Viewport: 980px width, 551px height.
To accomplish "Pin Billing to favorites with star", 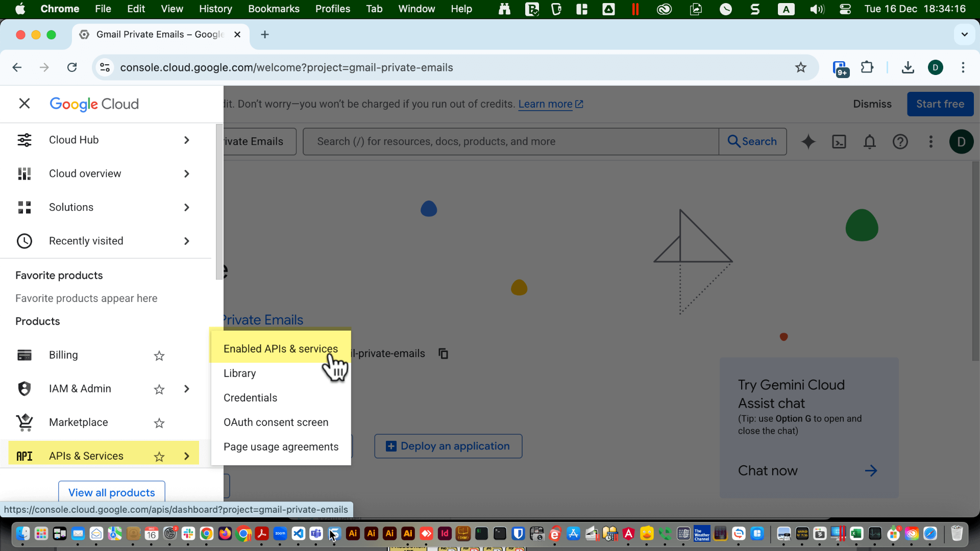I will pos(159,356).
